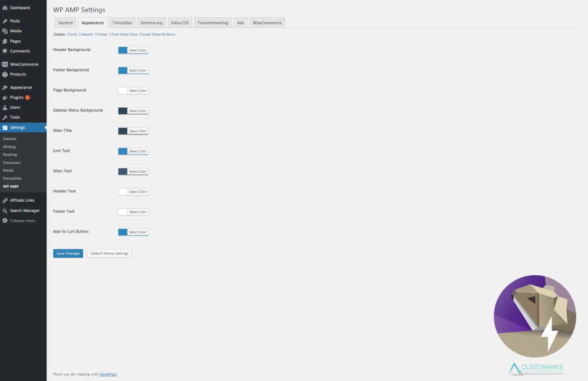588x381 pixels.
Task: Open Writing settings submenu item
Action: [9, 147]
